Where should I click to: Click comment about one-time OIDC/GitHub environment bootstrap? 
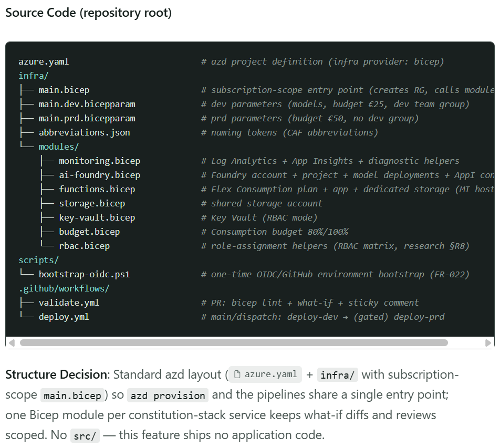coord(335,274)
